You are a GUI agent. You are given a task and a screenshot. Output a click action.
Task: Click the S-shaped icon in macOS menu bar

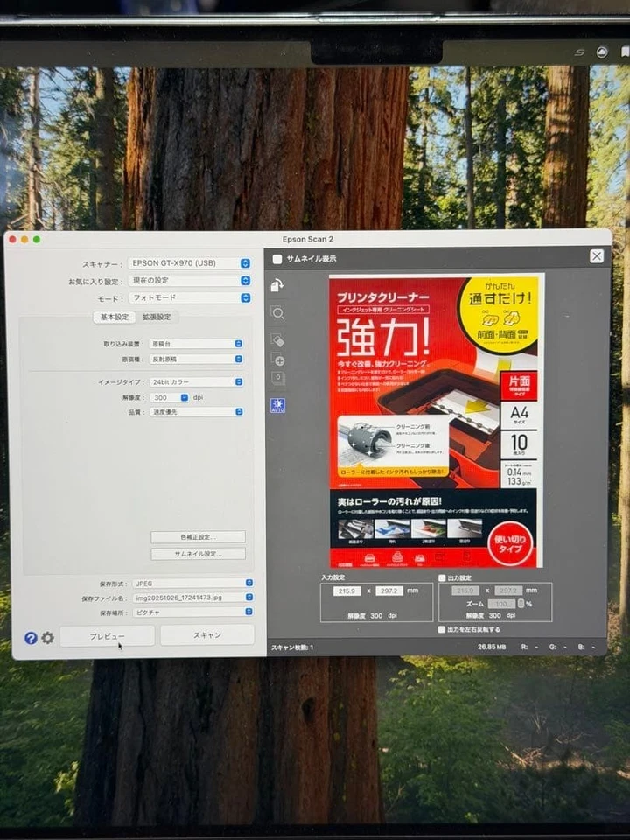(579, 52)
